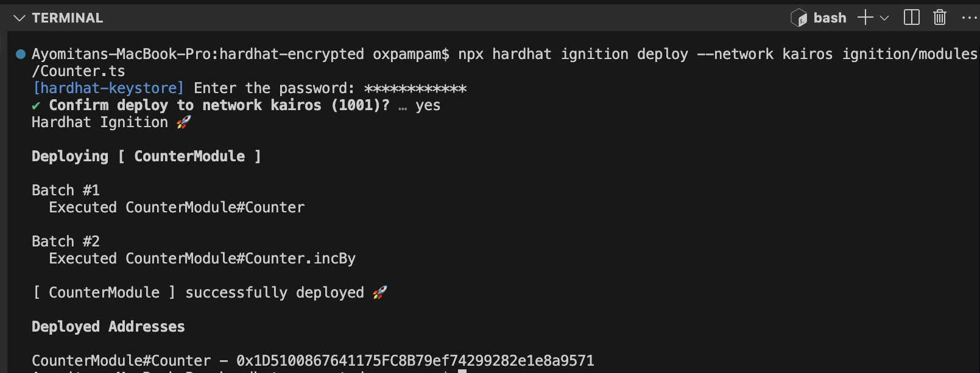Click the [hardhat-keystore] label text

click(x=108, y=88)
